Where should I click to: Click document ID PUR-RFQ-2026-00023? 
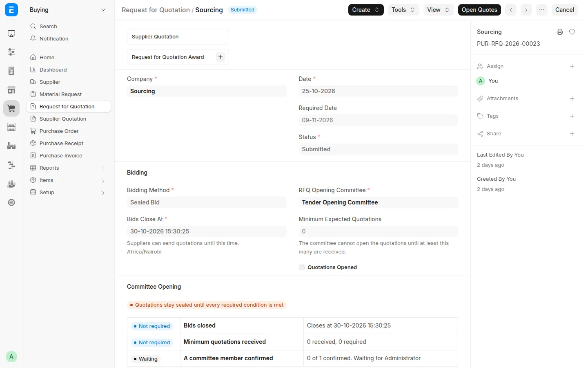(x=508, y=44)
